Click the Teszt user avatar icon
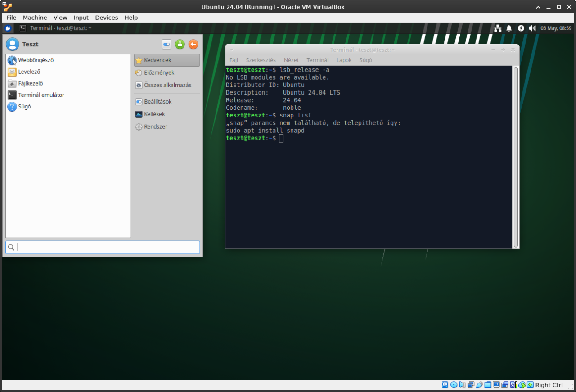The width and height of the screenshot is (576, 392). [x=13, y=44]
